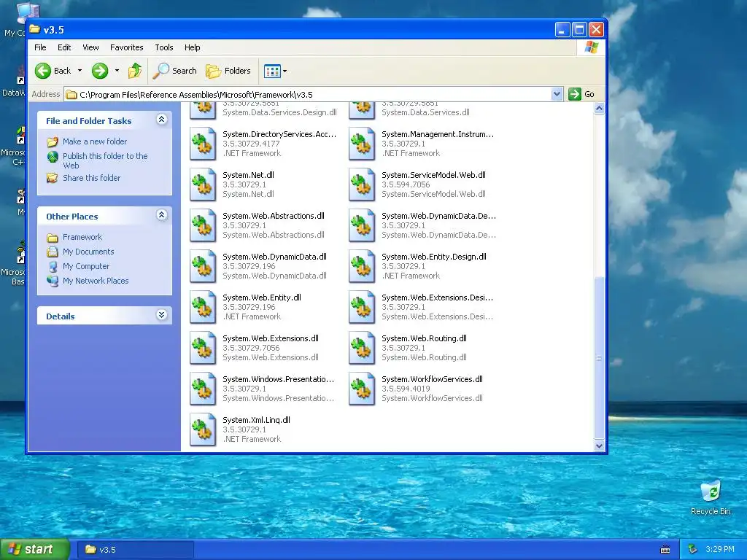Open My Network Places link
The image size is (747, 560).
(x=96, y=281)
